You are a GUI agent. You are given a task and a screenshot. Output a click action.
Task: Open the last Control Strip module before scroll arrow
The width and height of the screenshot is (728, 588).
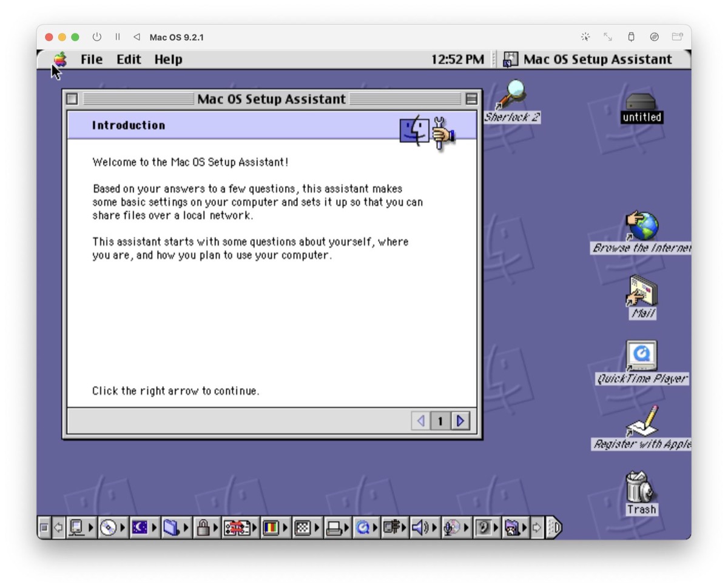pos(516,528)
